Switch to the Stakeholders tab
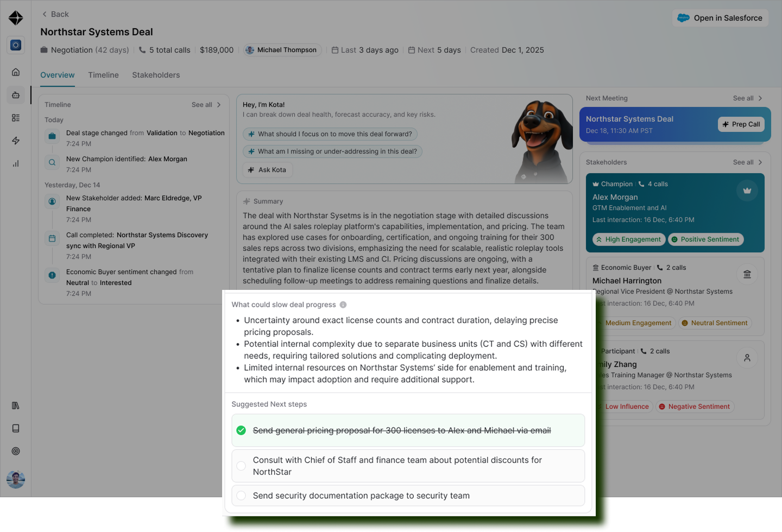The width and height of the screenshot is (782, 532). pos(156,75)
